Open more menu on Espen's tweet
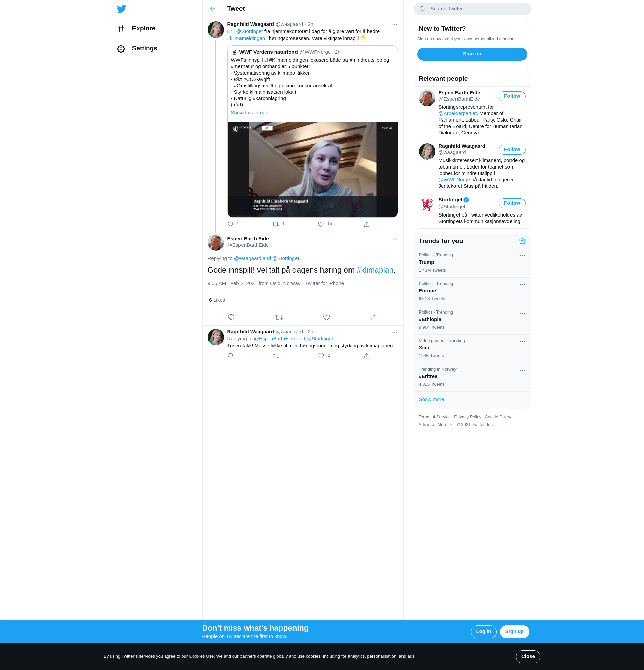644x670 pixels. point(394,239)
